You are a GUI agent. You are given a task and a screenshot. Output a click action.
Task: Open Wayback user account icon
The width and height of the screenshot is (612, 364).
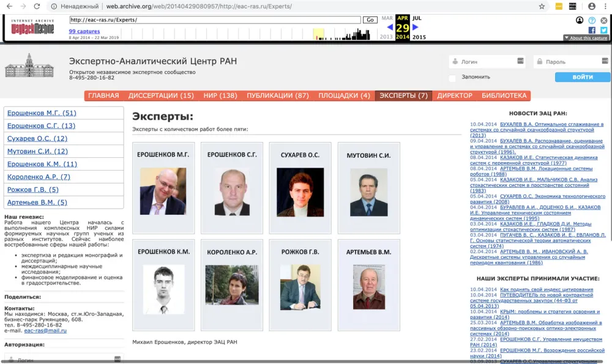(x=580, y=20)
